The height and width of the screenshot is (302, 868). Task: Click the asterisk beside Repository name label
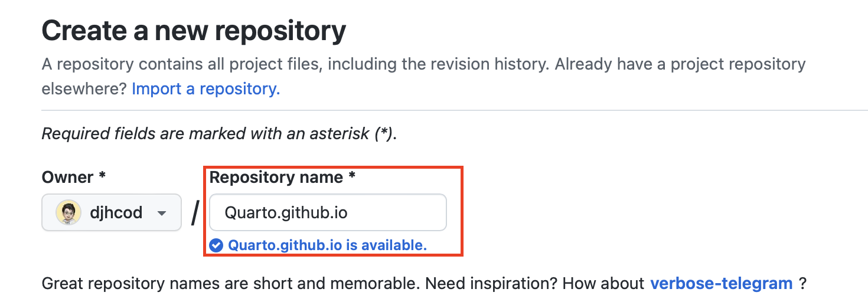(352, 176)
